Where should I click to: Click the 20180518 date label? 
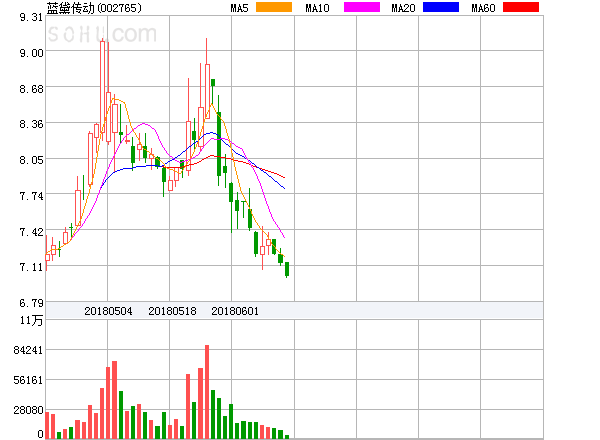click(x=172, y=311)
